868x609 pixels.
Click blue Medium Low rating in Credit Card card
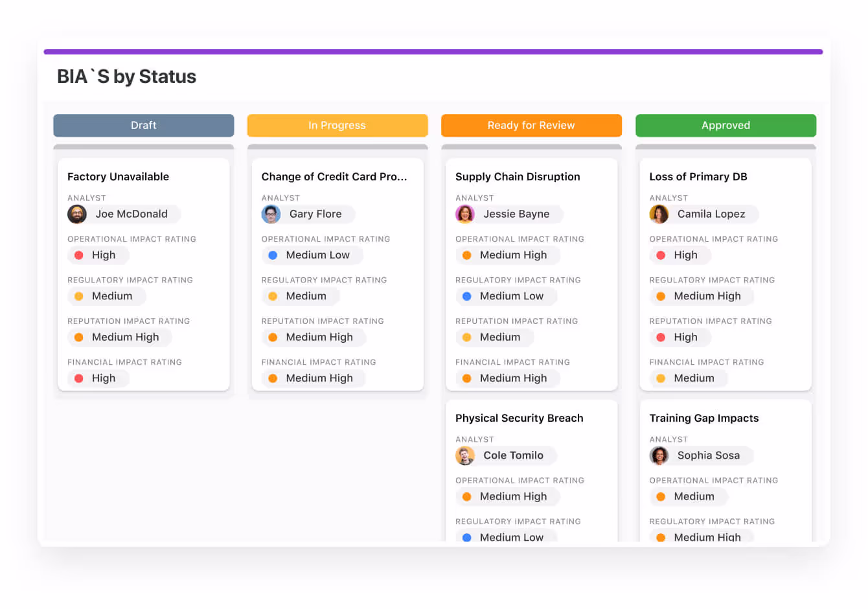tap(312, 255)
